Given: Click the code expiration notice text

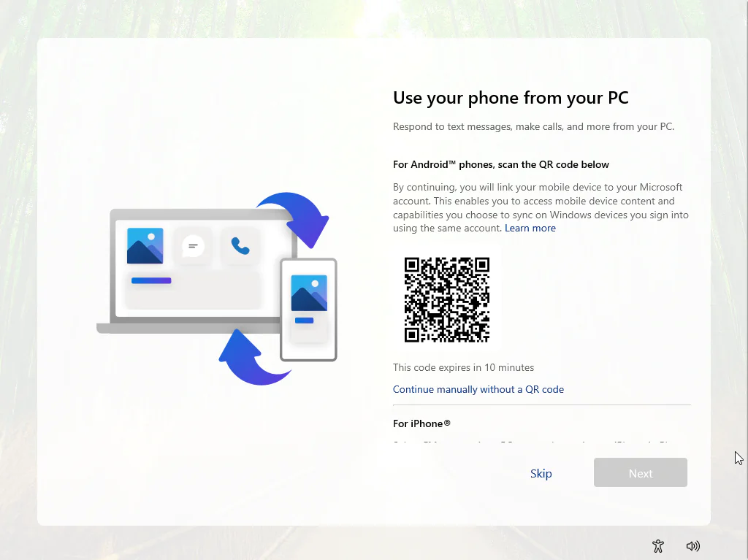Looking at the screenshot, I should tap(463, 367).
